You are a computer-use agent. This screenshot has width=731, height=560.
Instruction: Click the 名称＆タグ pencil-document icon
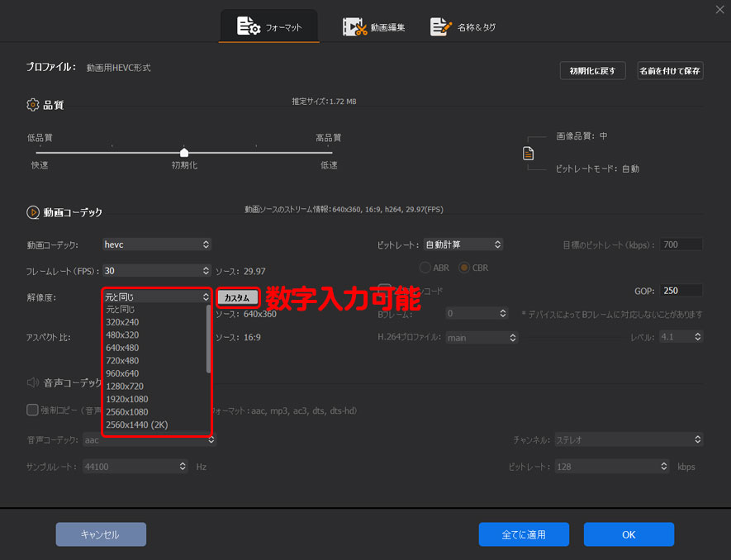(x=440, y=26)
